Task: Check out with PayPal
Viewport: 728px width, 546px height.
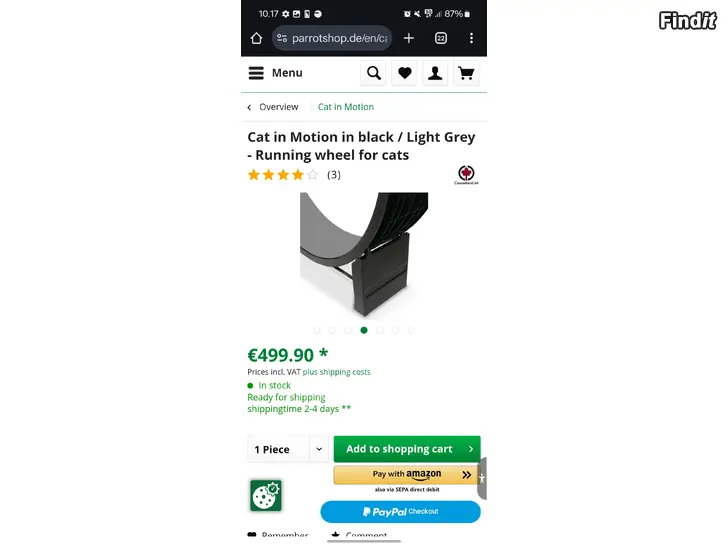Action: [401, 512]
